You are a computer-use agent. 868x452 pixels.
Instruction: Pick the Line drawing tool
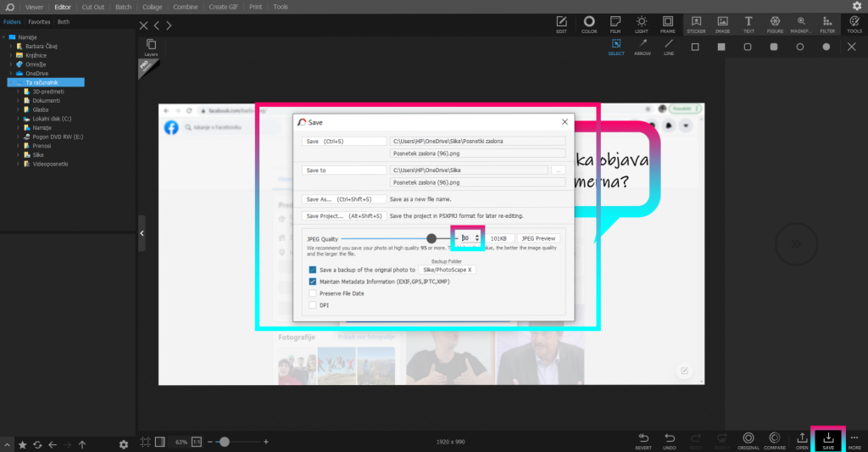click(669, 47)
